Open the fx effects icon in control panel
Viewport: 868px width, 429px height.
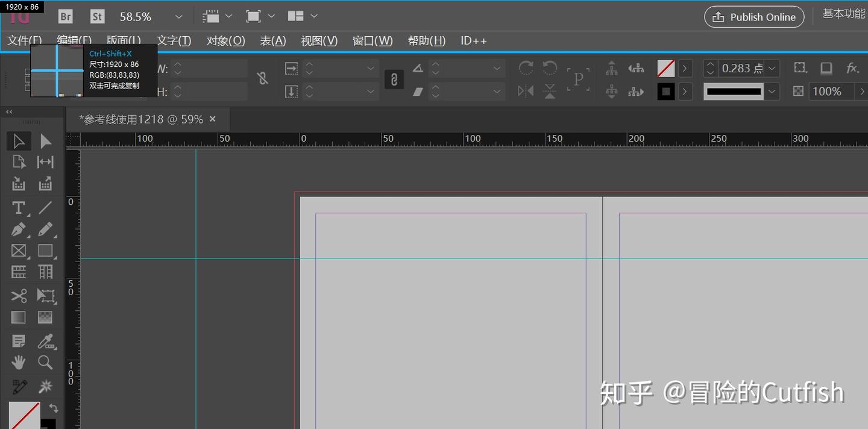click(852, 67)
